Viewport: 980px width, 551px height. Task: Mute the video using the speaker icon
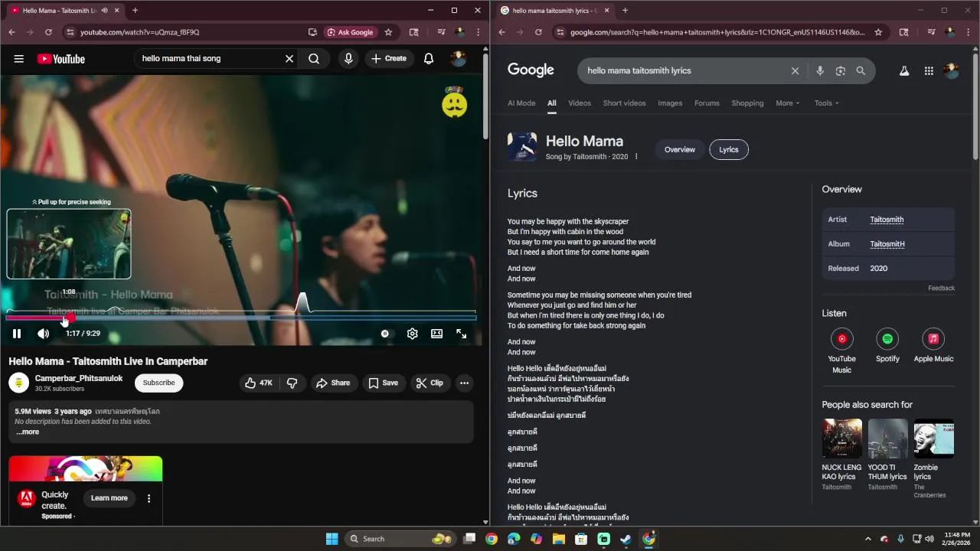(x=44, y=334)
